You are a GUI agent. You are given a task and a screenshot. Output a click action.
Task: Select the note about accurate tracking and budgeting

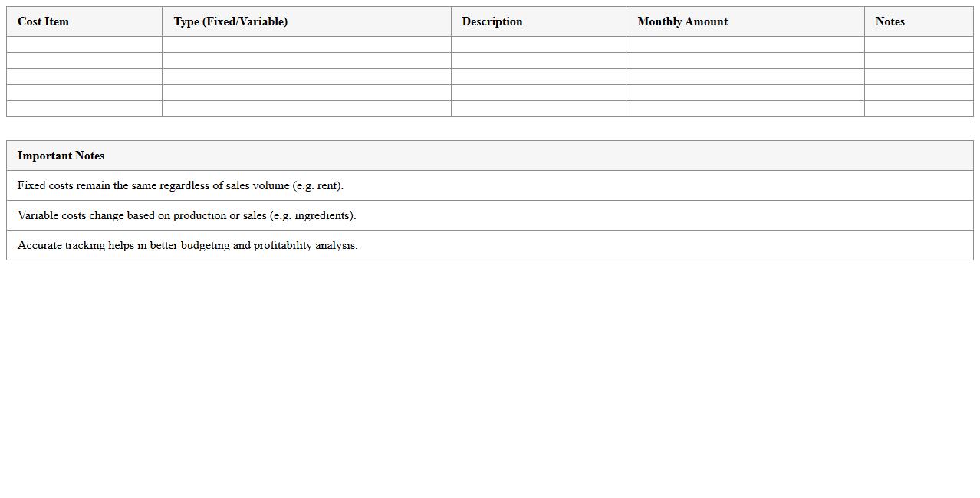188,245
